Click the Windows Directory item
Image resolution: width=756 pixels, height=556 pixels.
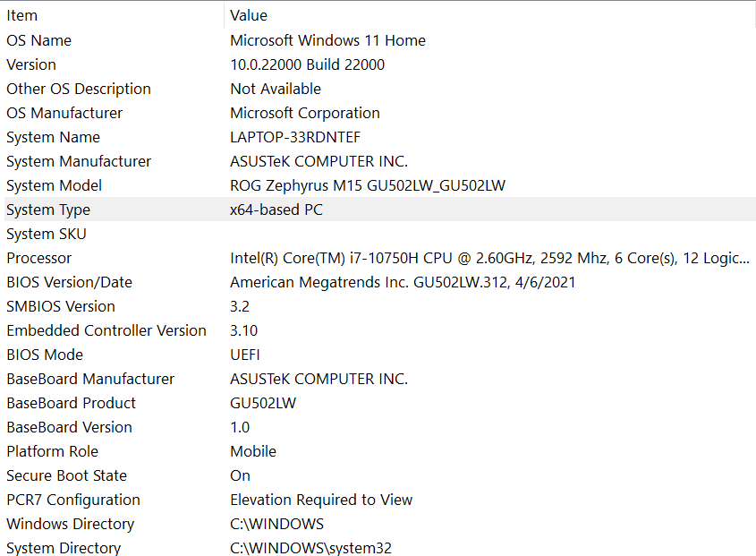70,524
